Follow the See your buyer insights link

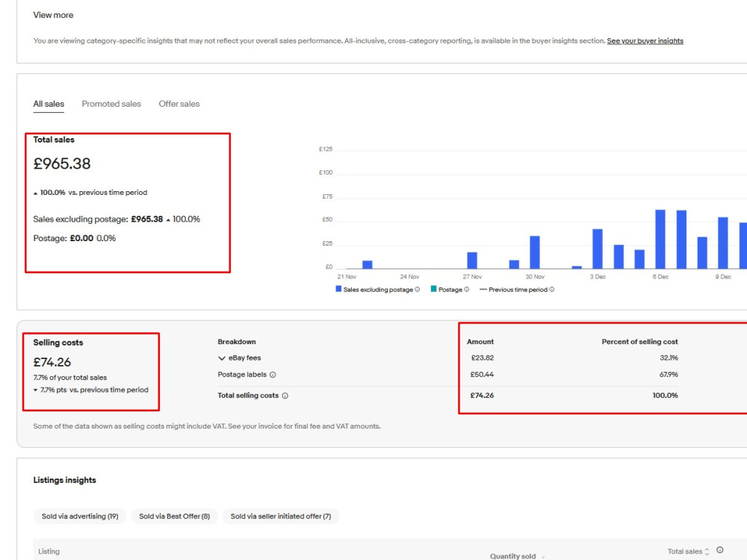tap(645, 41)
